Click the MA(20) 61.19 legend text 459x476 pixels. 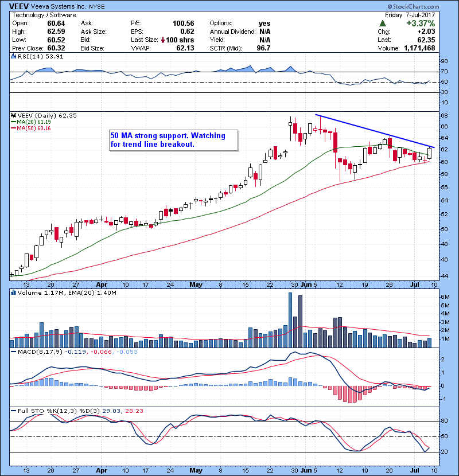[34, 122]
